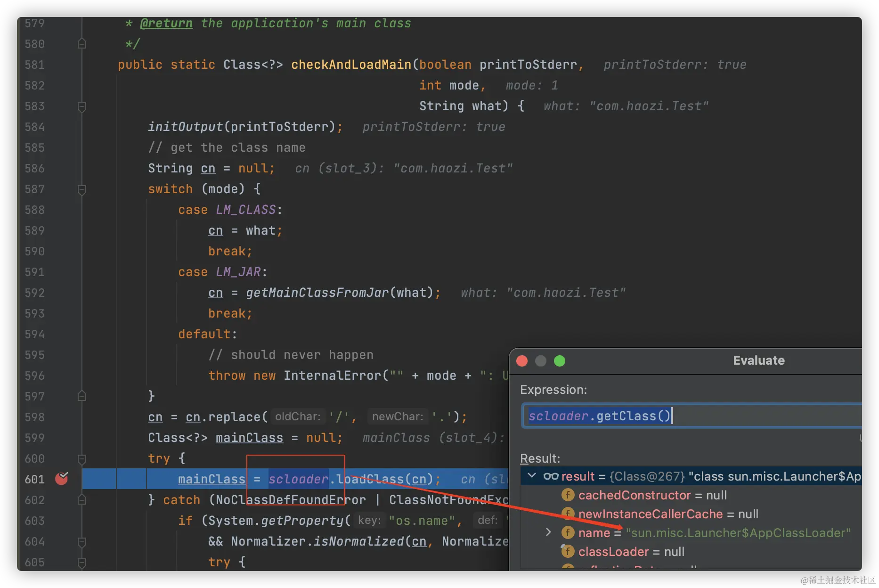Click the @return Javadoc tag

pos(166,23)
